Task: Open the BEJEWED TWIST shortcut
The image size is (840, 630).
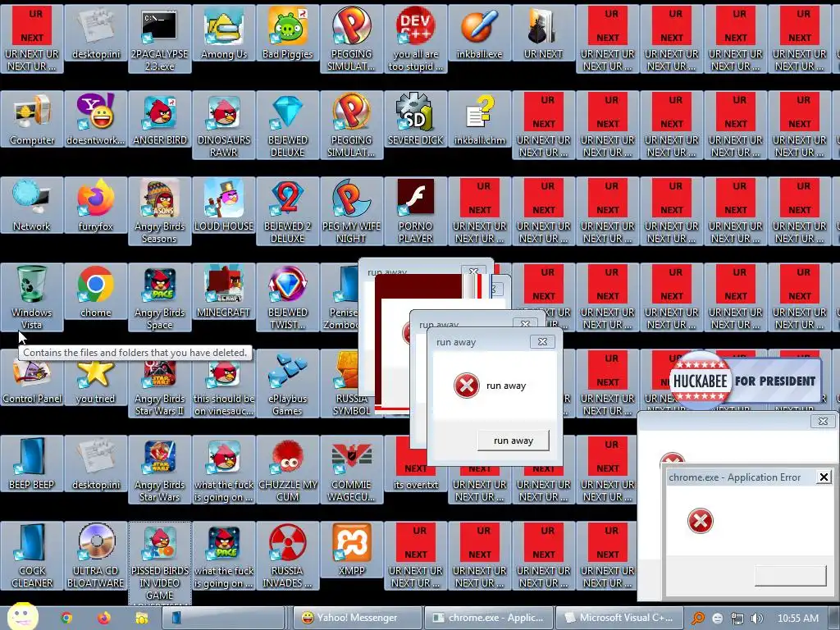Action: pos(288,297)
